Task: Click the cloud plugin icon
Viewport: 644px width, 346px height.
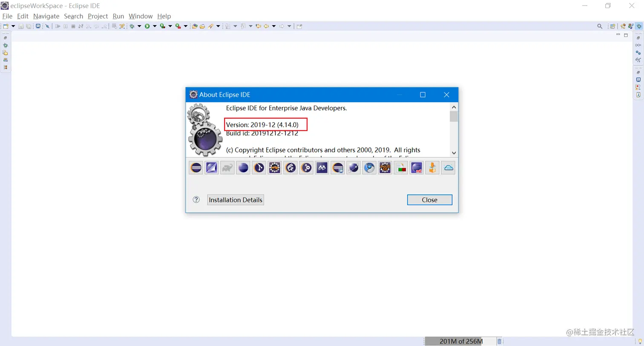Action: coord(448,168)
